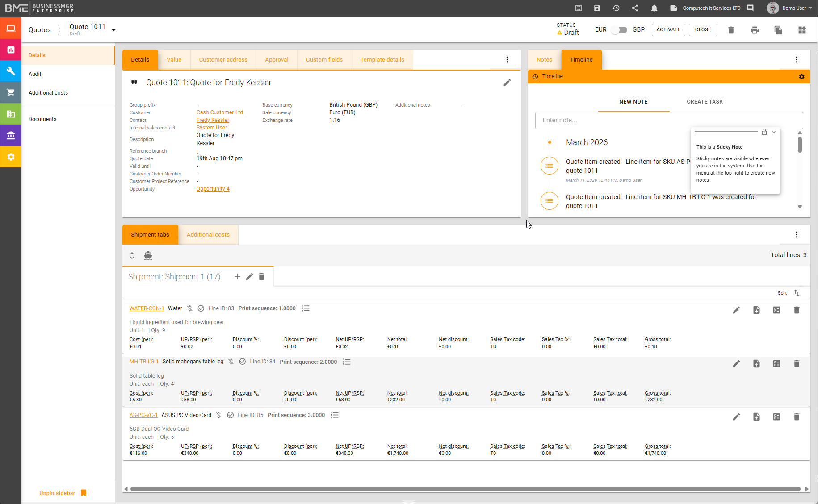Screen dimensions: 818x504
Task: Expand or collapse all shipment lines
Action: coord(132,255)
